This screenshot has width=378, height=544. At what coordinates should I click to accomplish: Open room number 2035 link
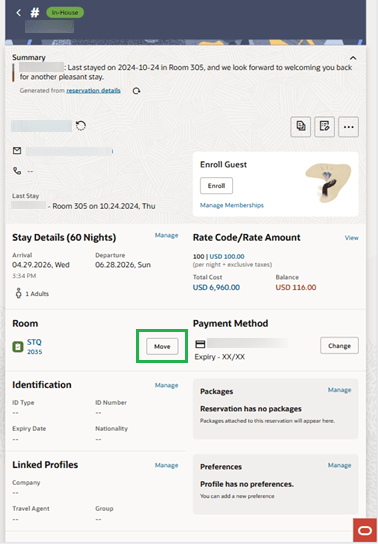[x=35, y=352]
